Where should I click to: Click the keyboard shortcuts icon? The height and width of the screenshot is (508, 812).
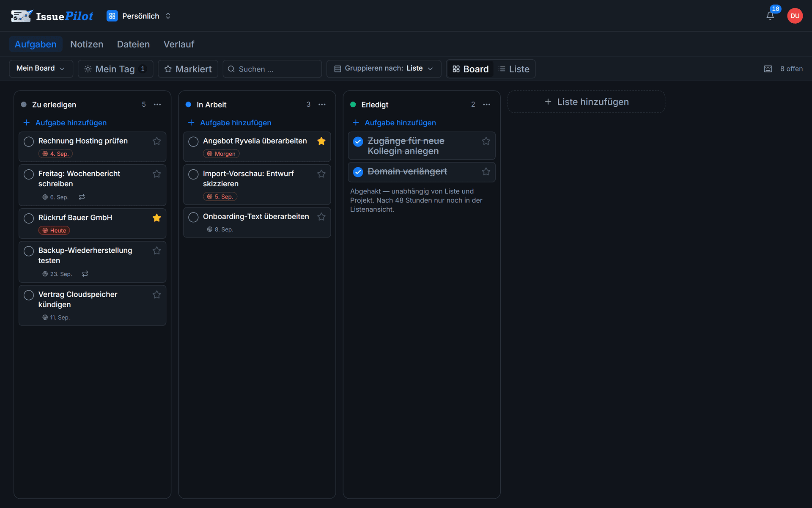pyautogui.click(x=768, y=69)
